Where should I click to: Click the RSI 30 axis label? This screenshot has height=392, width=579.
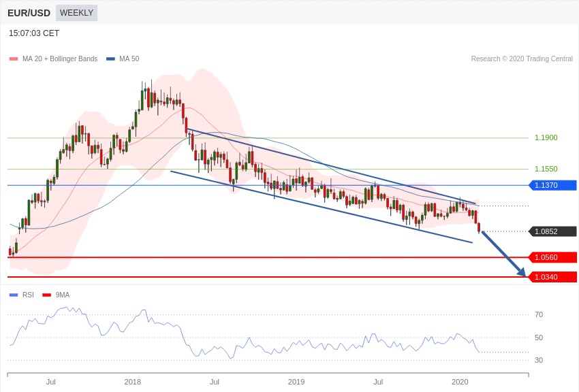pos(539,360)
